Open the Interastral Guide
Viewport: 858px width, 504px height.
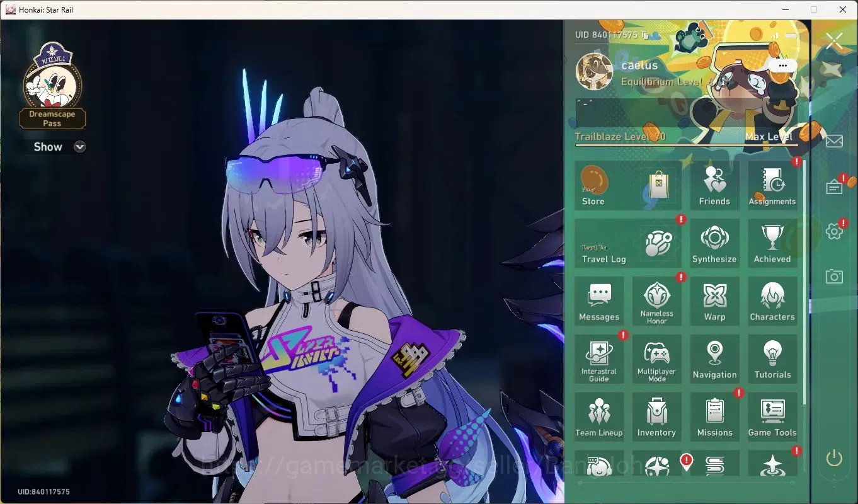[599, 359]
